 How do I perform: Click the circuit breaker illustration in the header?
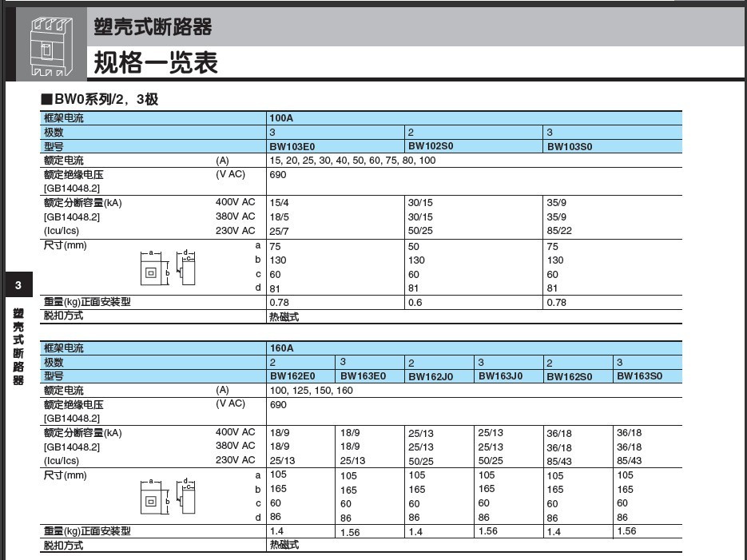[51, 48]
